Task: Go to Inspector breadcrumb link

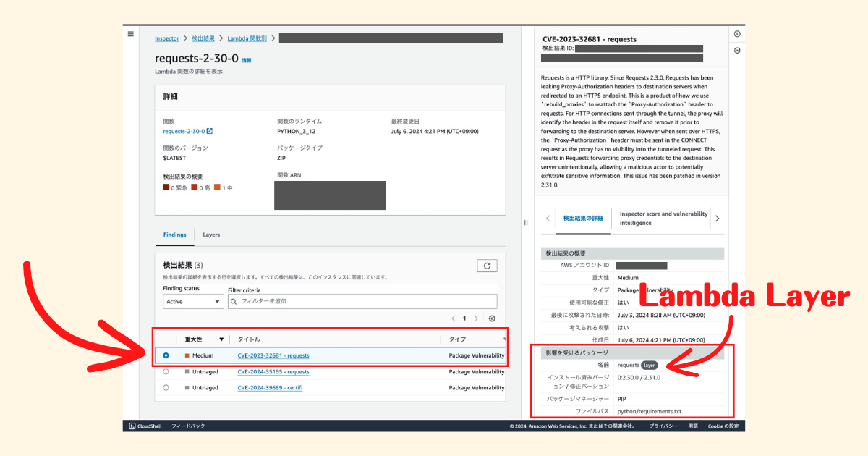Action: 167,38
